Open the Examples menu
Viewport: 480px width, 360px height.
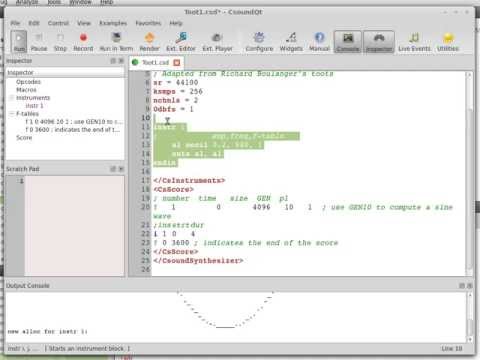pos(113,23)
